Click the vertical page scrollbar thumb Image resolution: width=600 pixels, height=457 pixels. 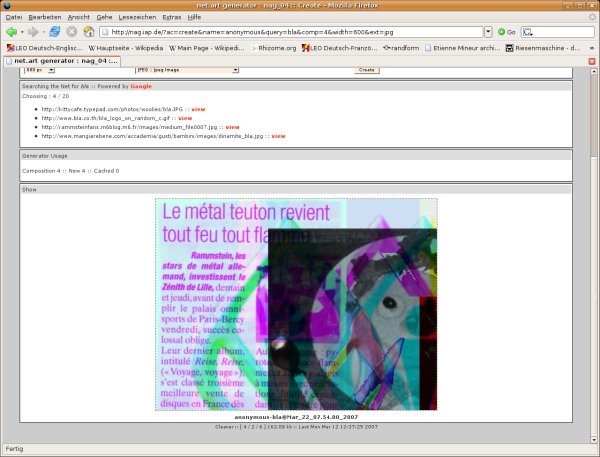(594, 116)
